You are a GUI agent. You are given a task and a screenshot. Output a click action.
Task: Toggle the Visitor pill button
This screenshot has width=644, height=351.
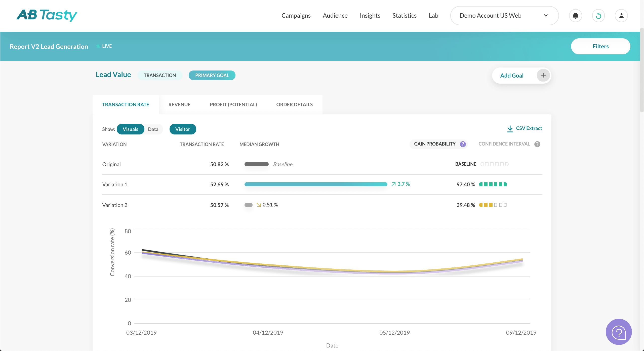pos(183,129)
